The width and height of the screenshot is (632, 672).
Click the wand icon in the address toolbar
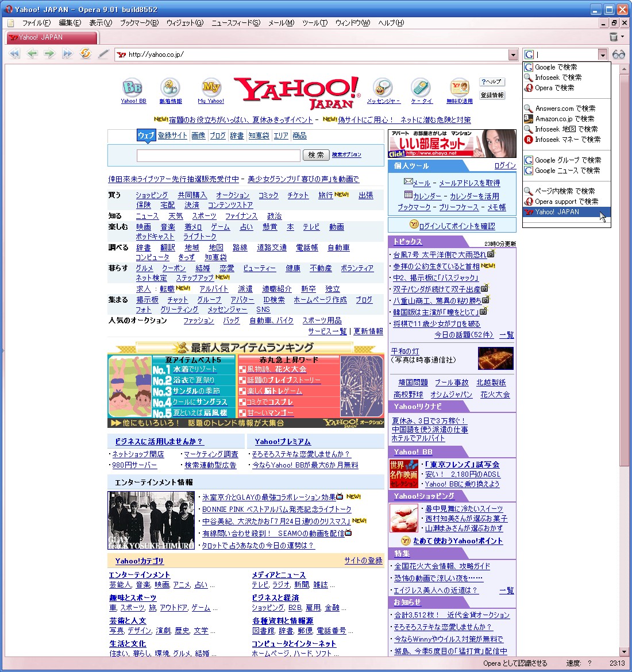103,54
